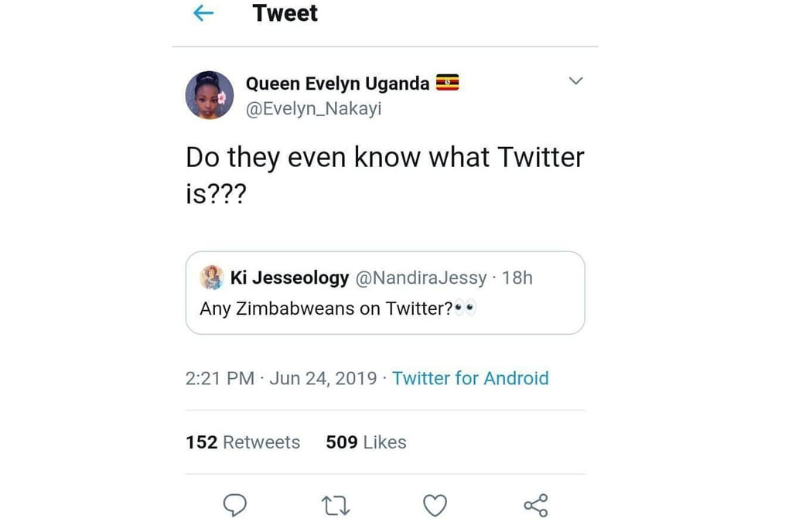Tap the back arrow icon
Image resolution: width=792 pixels, height=532 pixels.
click(x=203, y=13)
